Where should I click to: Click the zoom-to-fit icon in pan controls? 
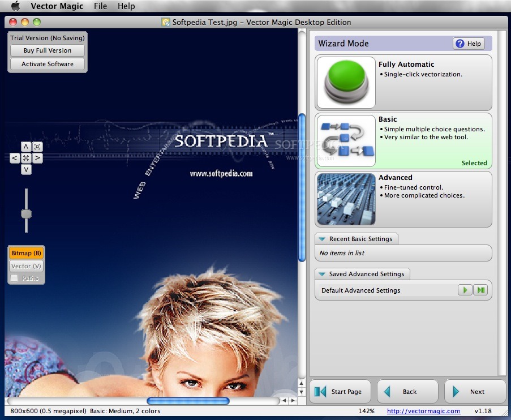[37, 147]
